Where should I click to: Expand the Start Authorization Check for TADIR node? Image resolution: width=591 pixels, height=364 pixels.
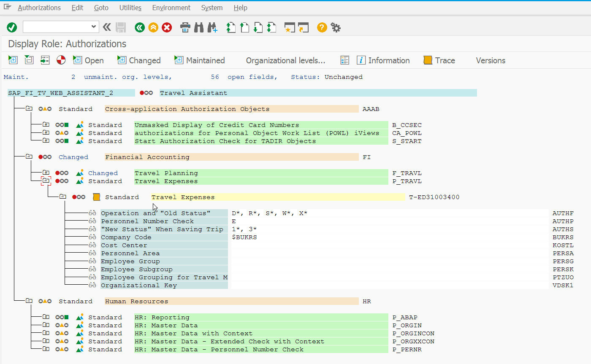(46, 141)
